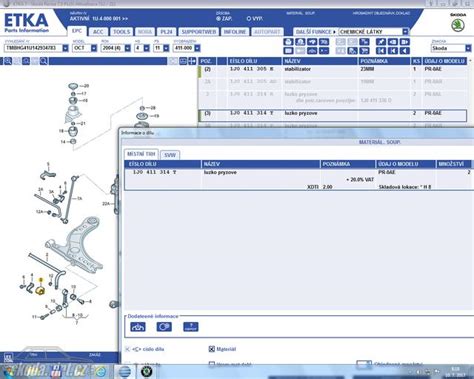
Task: Click the first zoom magnifier icon
Action: [x=8, y=61]
